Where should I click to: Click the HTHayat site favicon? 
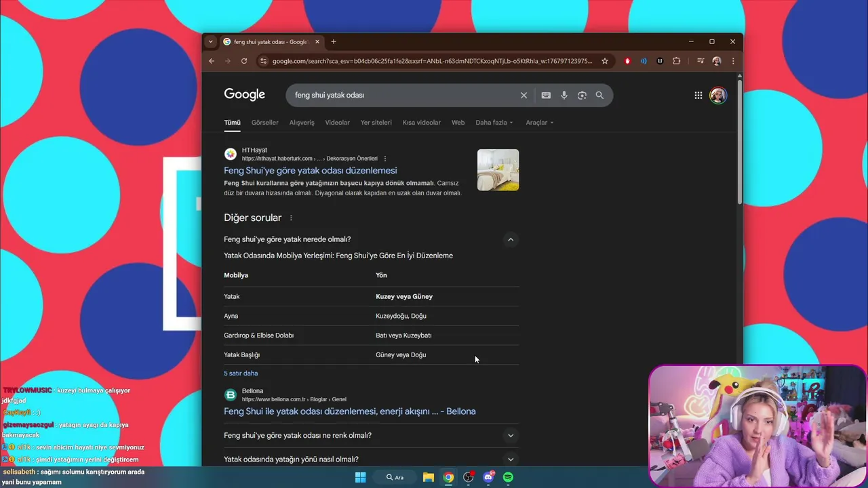pyautogui.click(x=231, y=154)
